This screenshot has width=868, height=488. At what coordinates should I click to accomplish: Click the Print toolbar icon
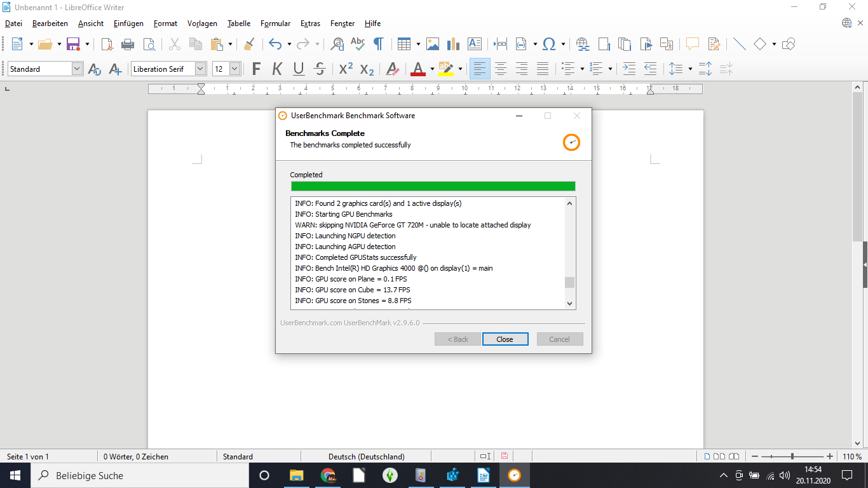coord(128,44)
